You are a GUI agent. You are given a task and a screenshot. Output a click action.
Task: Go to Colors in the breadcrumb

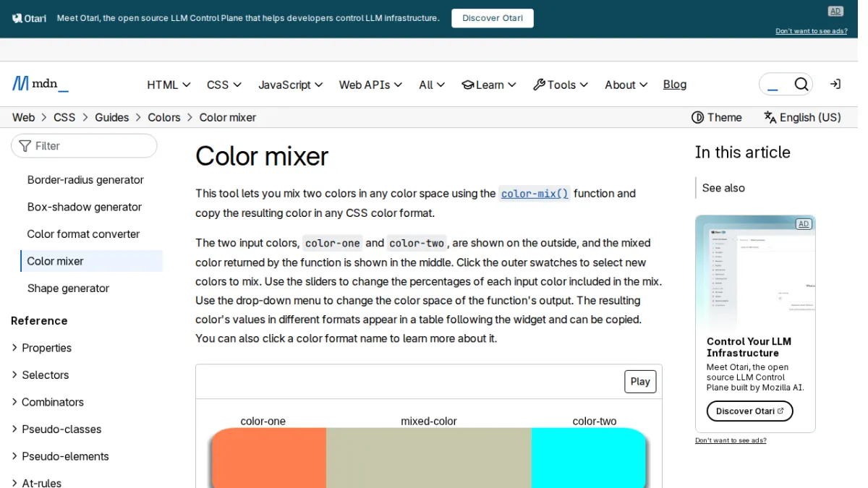164,117
